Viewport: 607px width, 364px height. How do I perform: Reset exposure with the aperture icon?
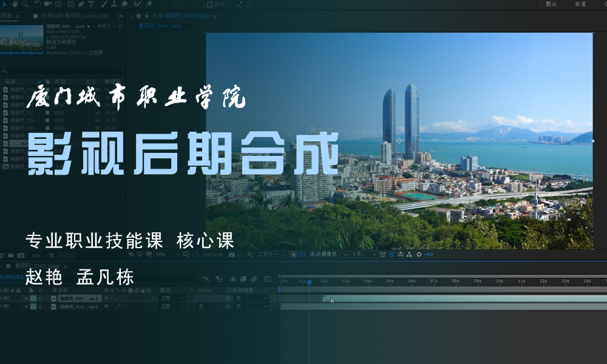(x=419, y=254)
